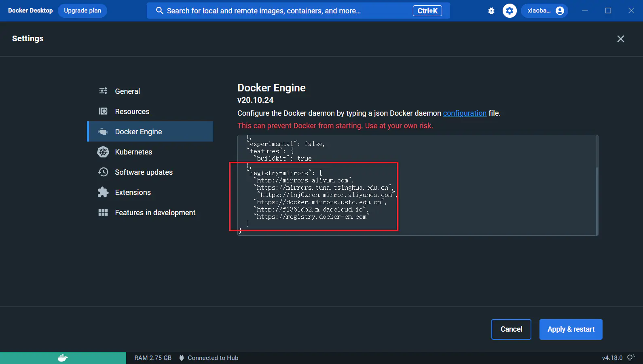Screen dimensions: 643x364
Task: Show Features in development tab
Action: click(x=150, y=212)
